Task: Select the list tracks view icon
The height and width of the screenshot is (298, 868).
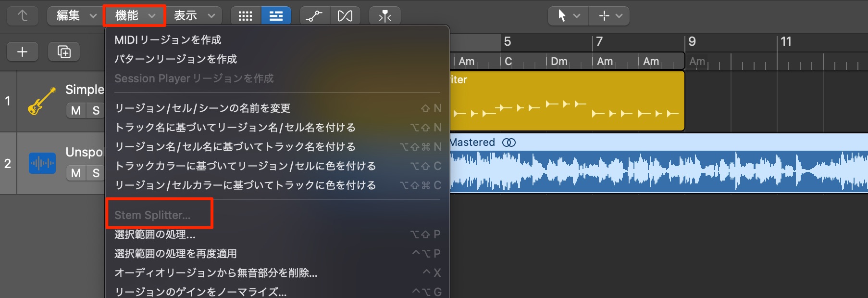Action: click(276, 15)
